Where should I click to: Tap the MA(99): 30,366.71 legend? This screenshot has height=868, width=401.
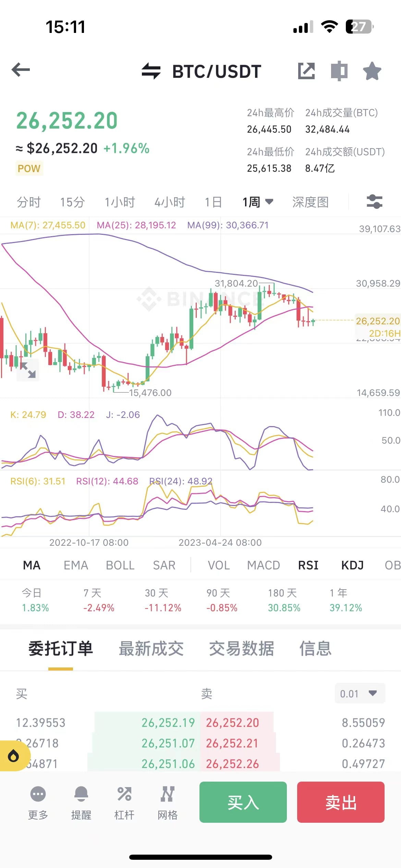point(228,225)
